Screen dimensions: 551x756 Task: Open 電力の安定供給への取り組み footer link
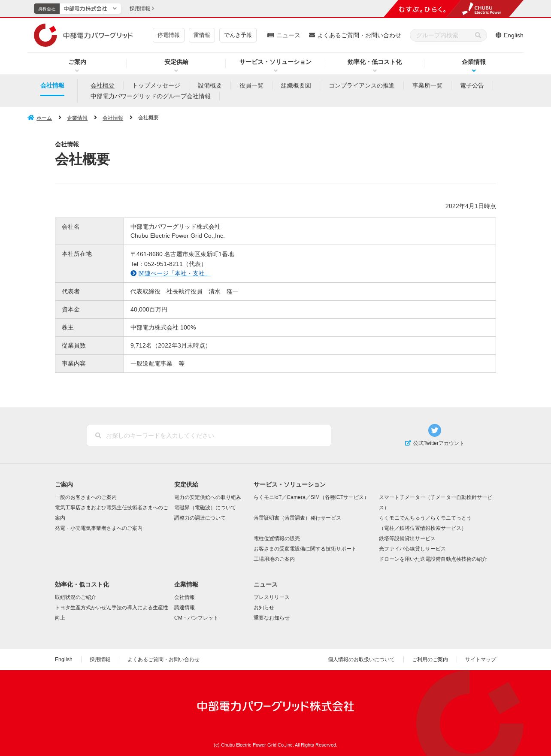pos(208,497)
